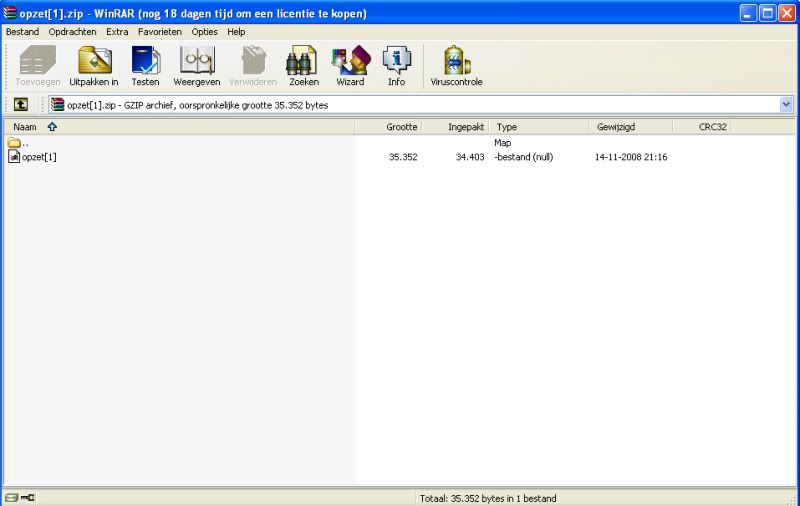Sort by the Grootte column header
The width and height of the screenshot is (800, 506).
click(388, 127)
